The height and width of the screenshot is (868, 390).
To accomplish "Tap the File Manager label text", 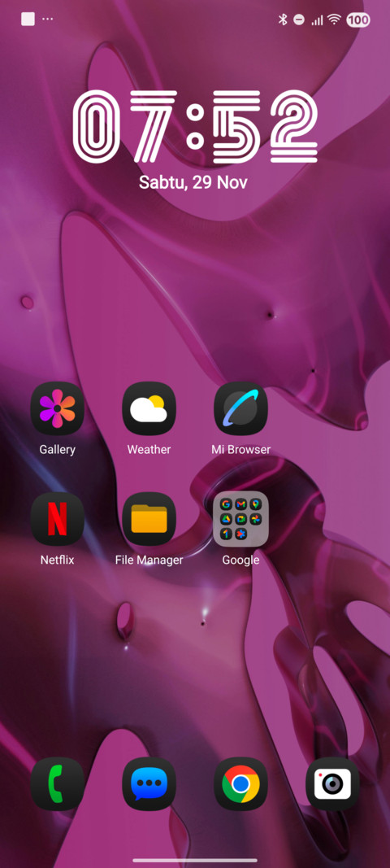I will coord(149,560).
